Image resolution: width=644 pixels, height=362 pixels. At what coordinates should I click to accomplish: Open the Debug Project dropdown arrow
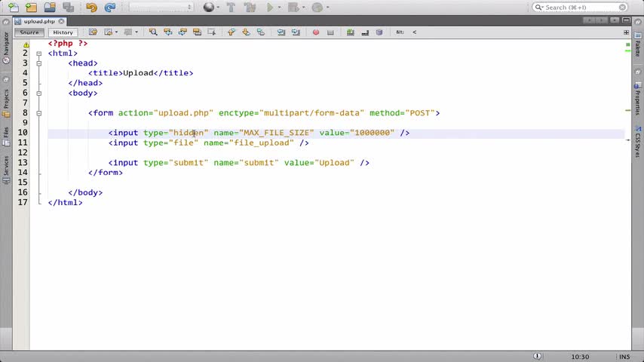pyautogui.click(x=303, y=8)
